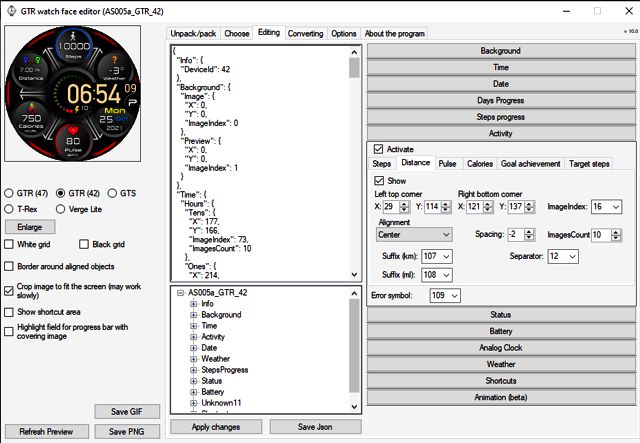Expand the Unknown11 tree node
This screenshot has width=640, height=443.
click(193, 403)
